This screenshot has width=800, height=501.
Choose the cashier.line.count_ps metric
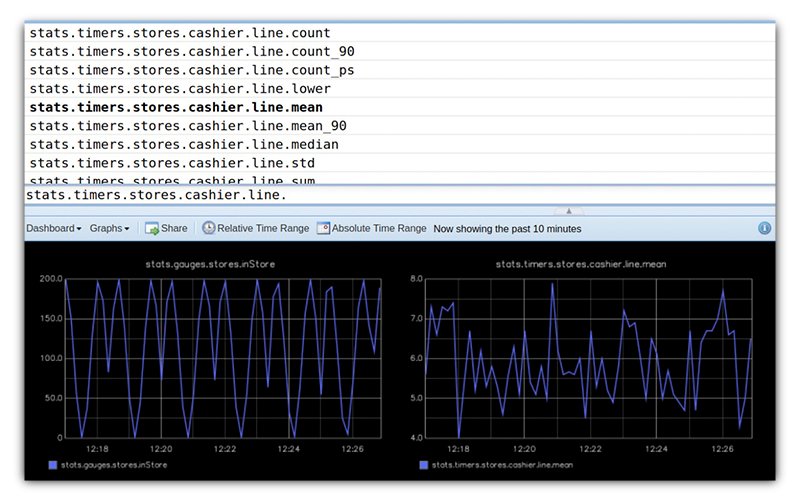tap(191, 70)
